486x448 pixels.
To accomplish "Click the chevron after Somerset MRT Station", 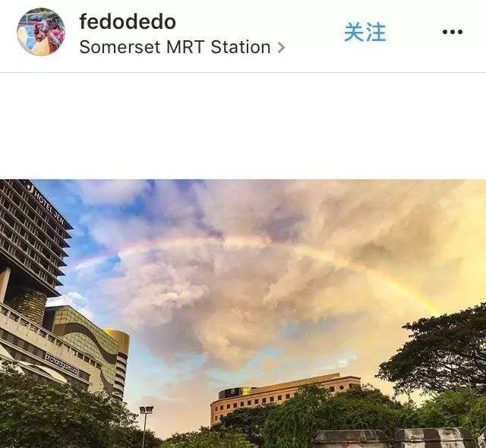I will [x=281, y=47].
